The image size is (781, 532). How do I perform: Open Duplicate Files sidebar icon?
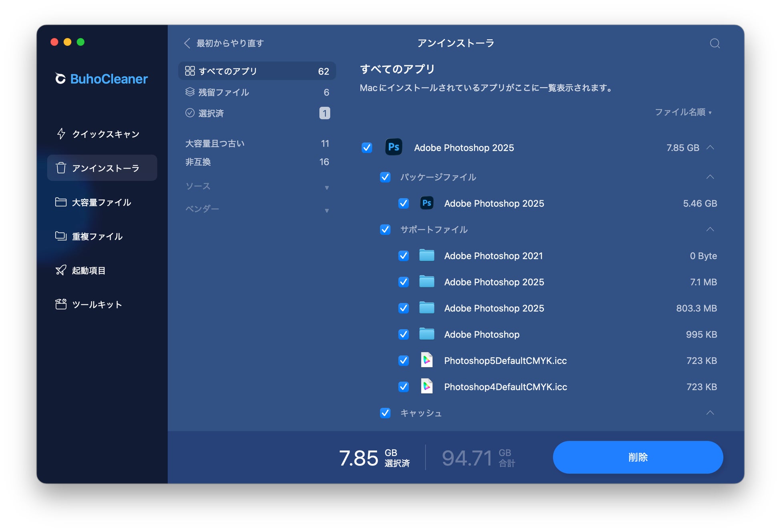coord(61,236)
